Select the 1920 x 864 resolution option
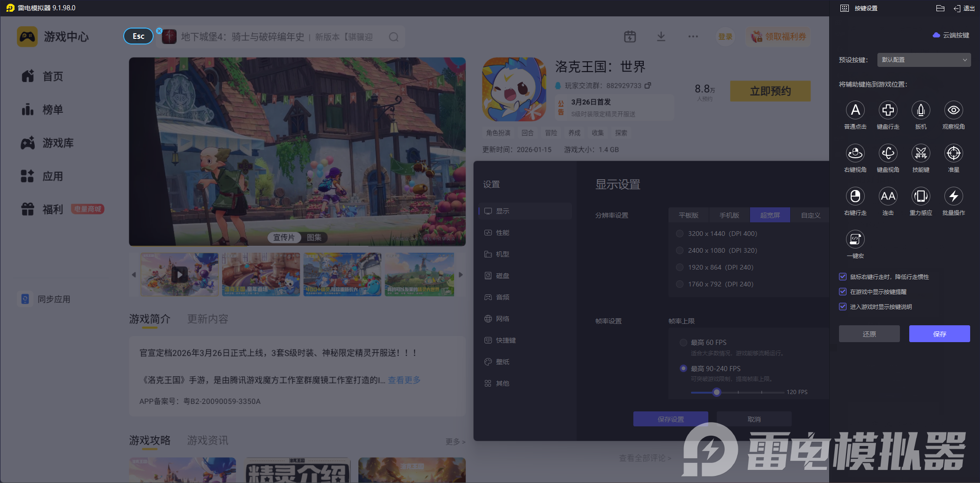Viewport: 980px width, 483px height. [x=679, y=267]
